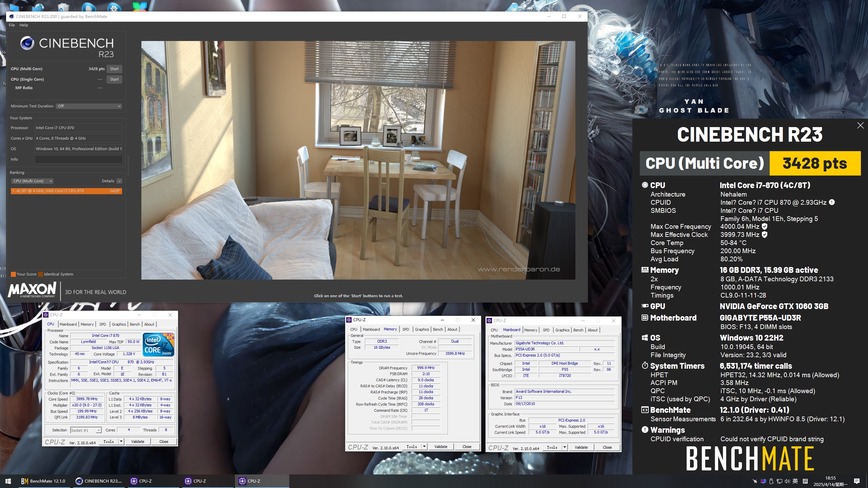This screenshot has height=488, width=868.
Task: Click the Intel Core i7 logo in CPU-Z
Action: point(159,344)
